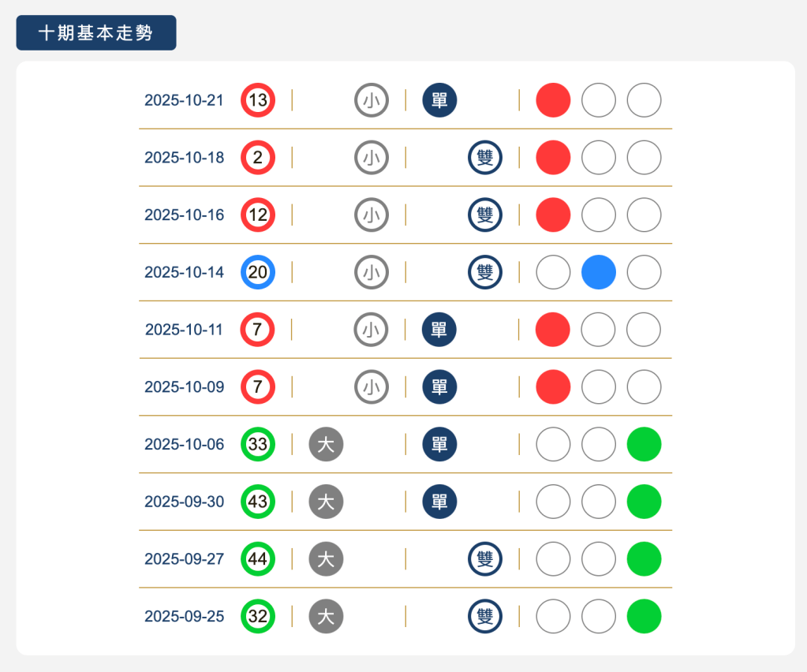Image resolution: width=807 pixels, height=672 pixels.
Task: Click the red color dot on 2025-10-21 row
Action: pyautogui.click(x=552, y=100)
